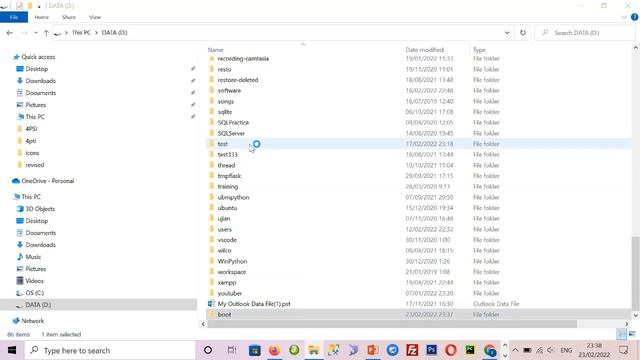Screen dimensions: 640x360
Task: Open the Share ribbon tab
Action: [x=69, y=17]
